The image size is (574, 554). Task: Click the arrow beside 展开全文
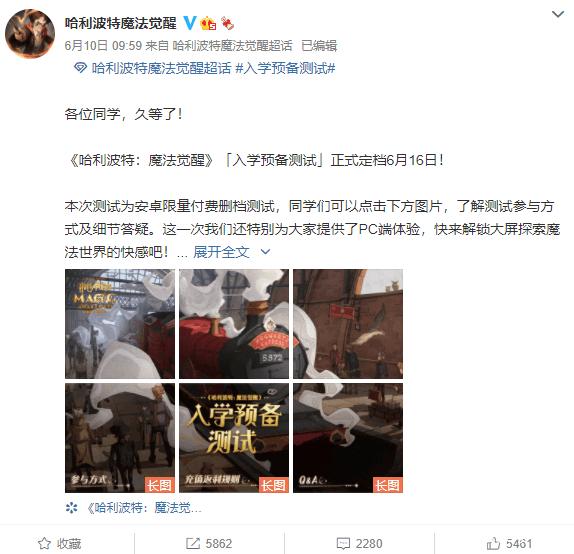click(265, 252)
